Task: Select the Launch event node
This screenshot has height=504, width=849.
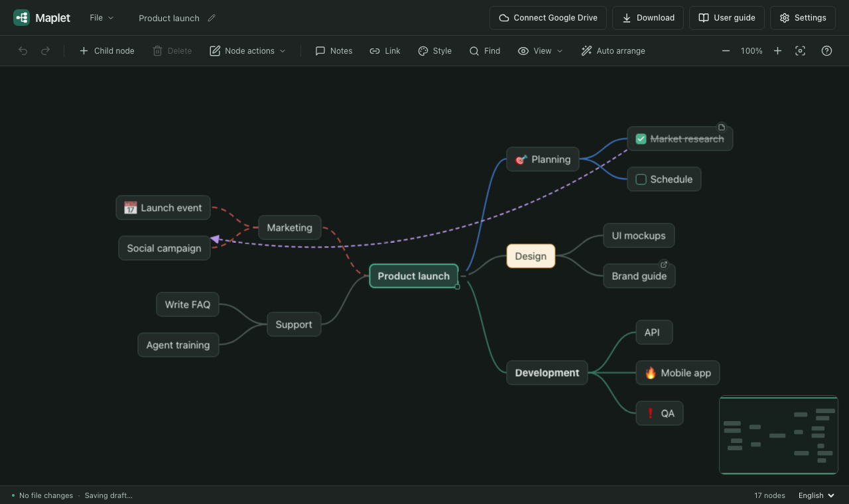Action: coord(163,208)
